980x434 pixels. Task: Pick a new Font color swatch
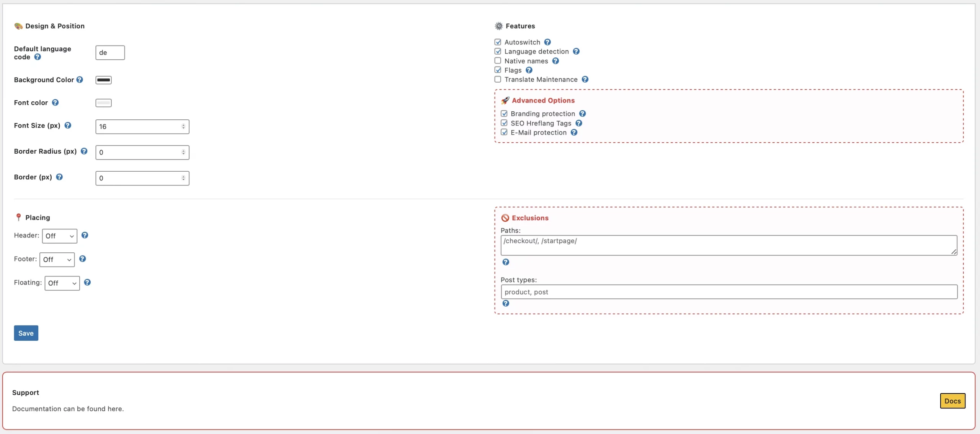[x=103, y=102]
